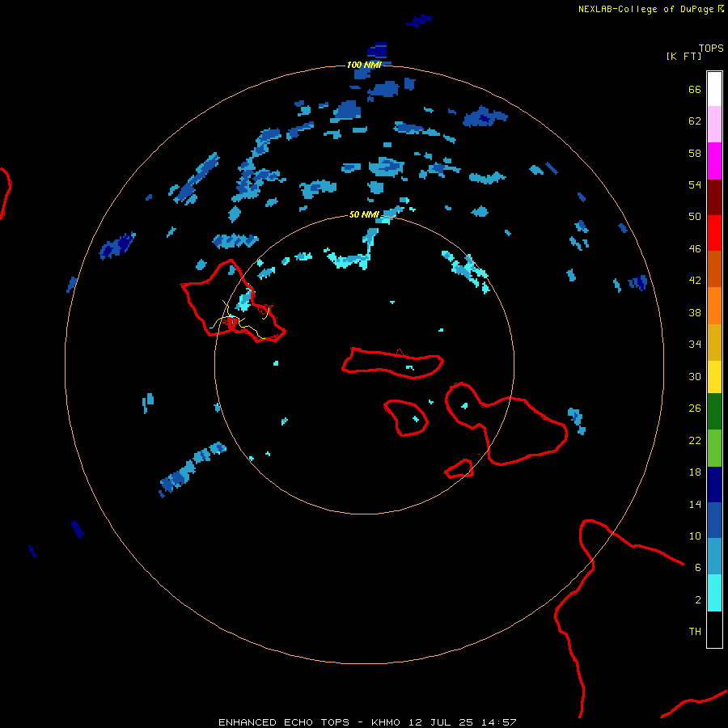Click the navy legend color band

(714, 485)
